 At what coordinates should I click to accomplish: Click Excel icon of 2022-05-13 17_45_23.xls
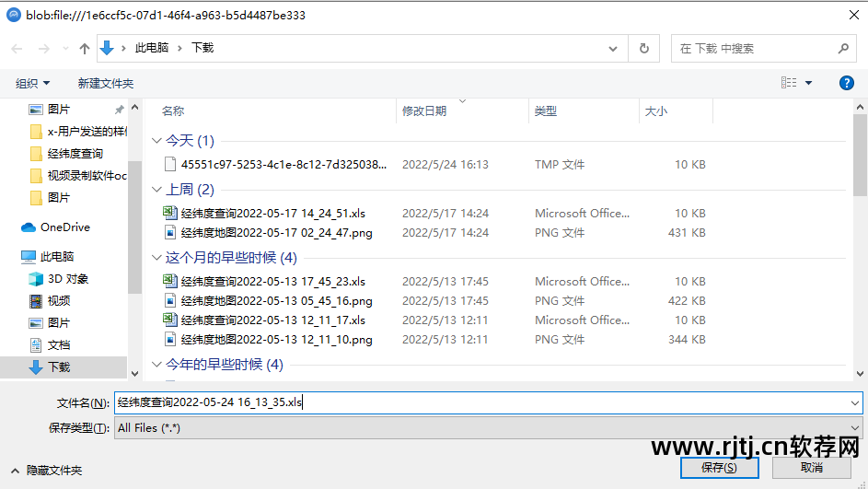(x=169, y=281)
